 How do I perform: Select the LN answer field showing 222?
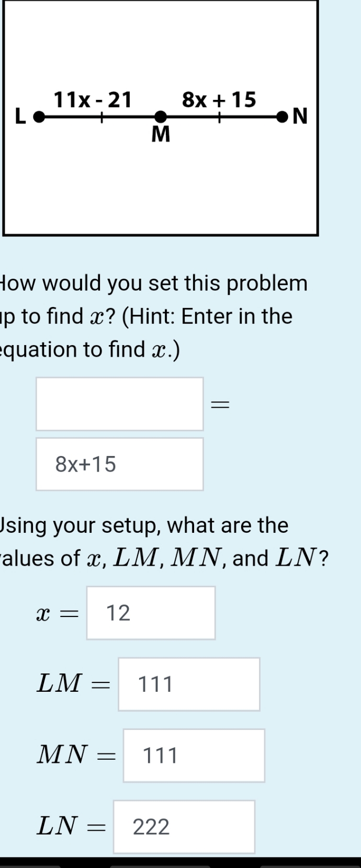184,827
